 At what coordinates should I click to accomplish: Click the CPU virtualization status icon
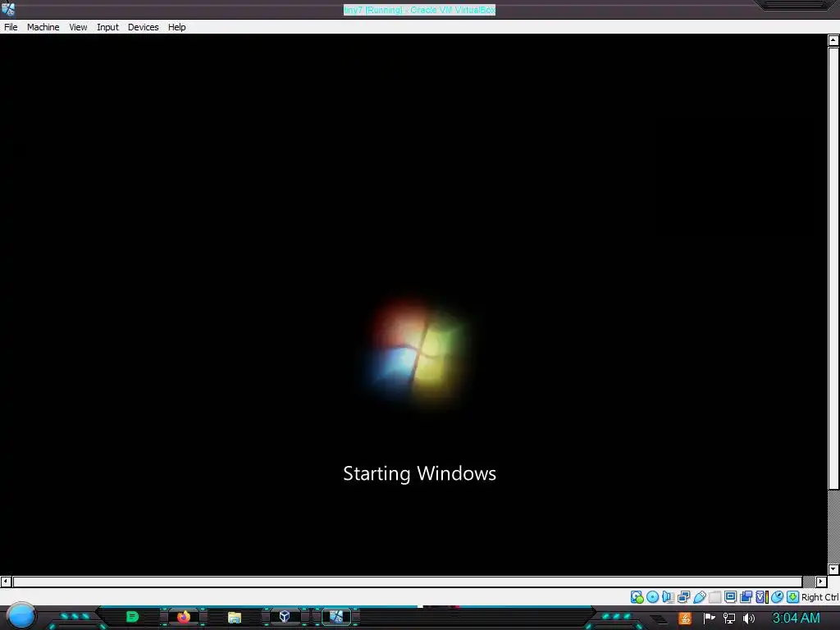[762, 597]
